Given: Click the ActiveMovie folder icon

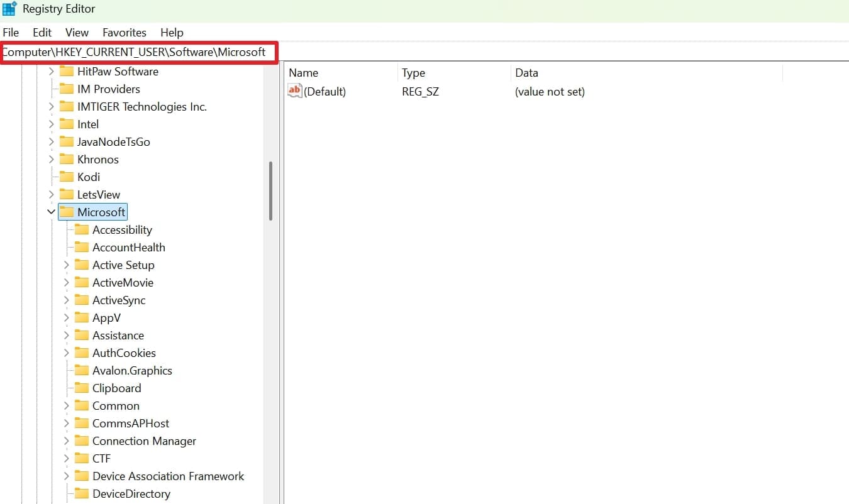Looking at the screenshot, I should [82, 282].
